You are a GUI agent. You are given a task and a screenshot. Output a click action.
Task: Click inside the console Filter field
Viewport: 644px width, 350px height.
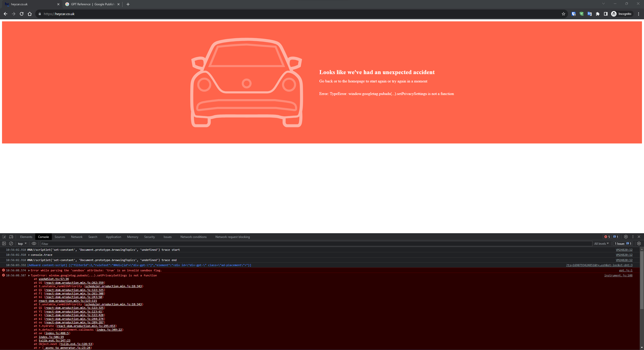pyautogui.click(x=101, y=243)
